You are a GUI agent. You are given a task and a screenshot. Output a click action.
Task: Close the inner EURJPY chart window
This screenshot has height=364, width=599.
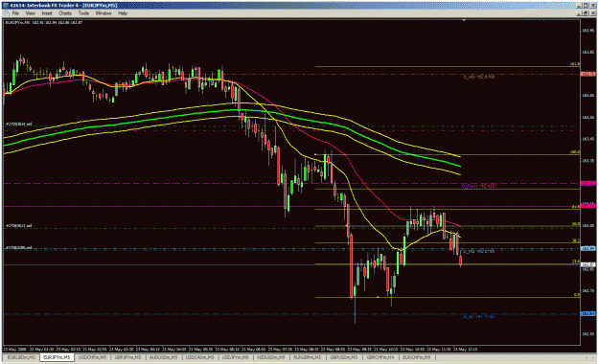pos(592,13)
